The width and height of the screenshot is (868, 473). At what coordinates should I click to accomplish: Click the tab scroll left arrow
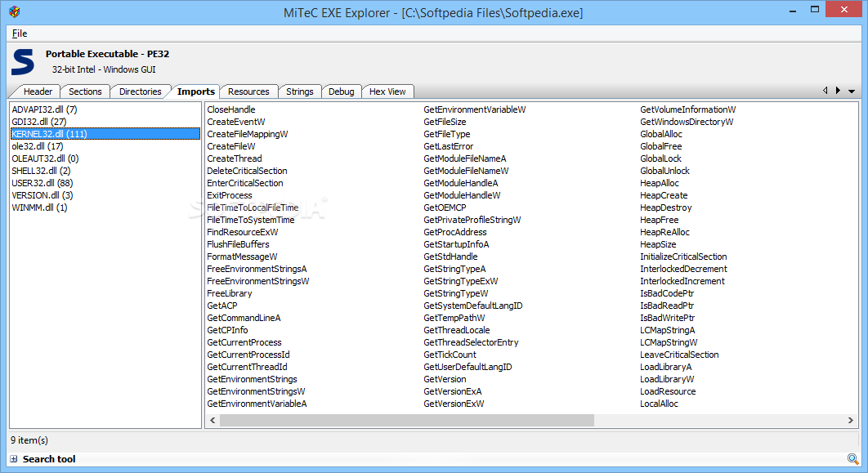tap(825, 90)
